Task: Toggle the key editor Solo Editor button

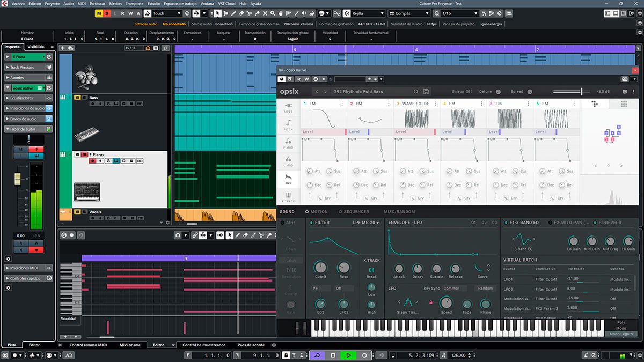Action: (64, 235)
